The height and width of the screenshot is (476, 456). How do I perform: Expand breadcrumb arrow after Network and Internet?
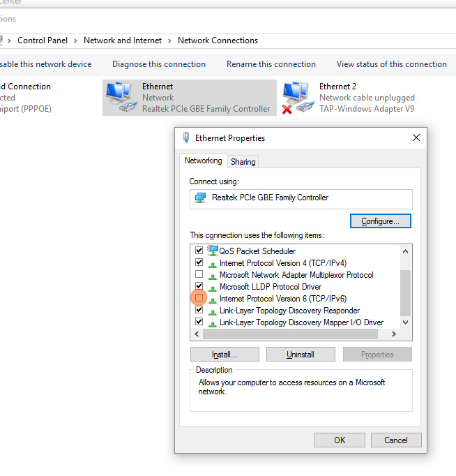pos(170,40)
